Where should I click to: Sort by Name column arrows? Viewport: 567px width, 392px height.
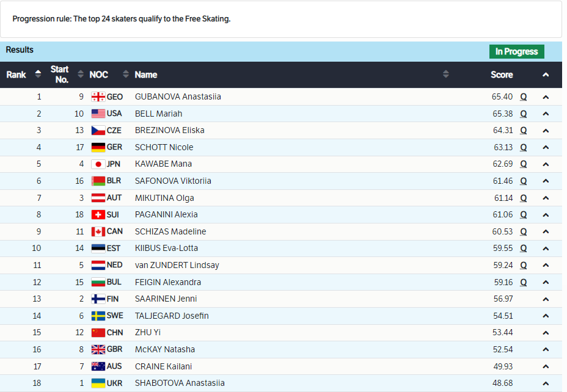(x=445, y=74)
